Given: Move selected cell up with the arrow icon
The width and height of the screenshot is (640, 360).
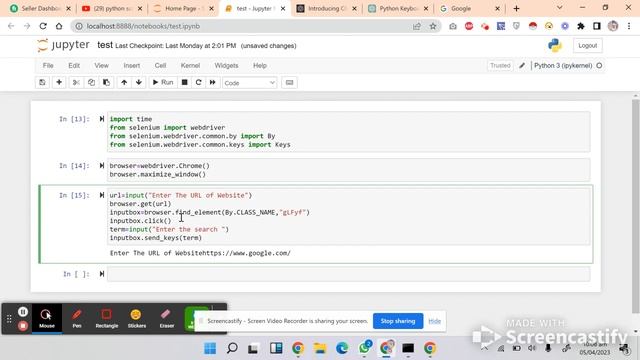Looking at the screenshot, I should [124, 82].
